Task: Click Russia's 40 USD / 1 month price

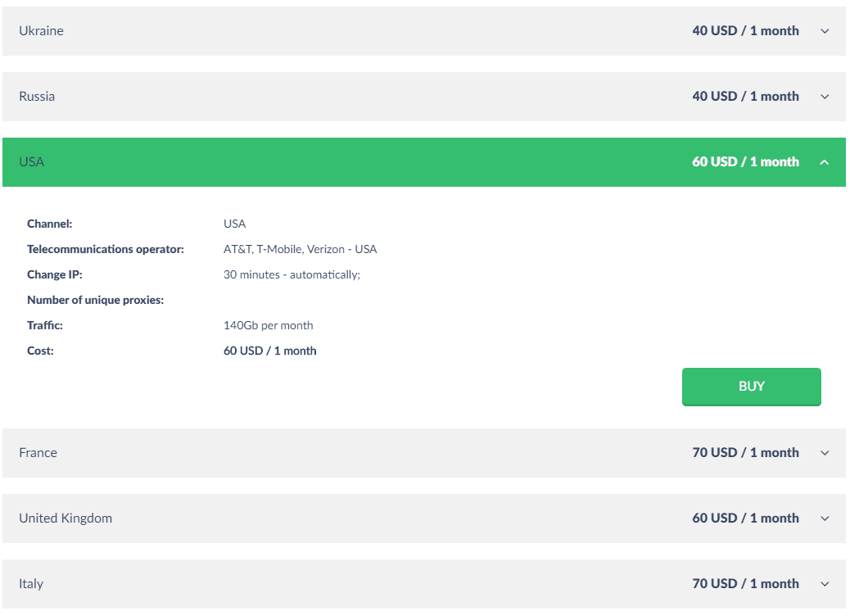Action: click(x=745, y=97)
